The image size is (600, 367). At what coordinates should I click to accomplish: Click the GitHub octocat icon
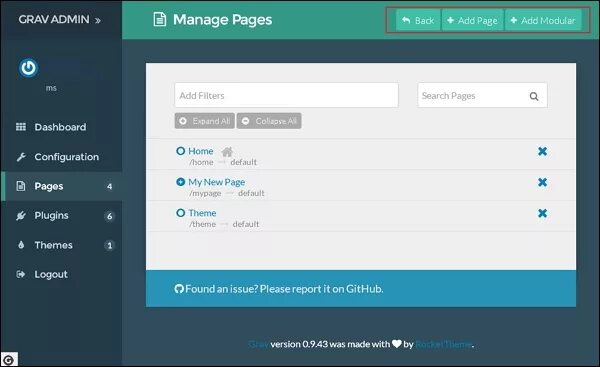click(179, 289)
